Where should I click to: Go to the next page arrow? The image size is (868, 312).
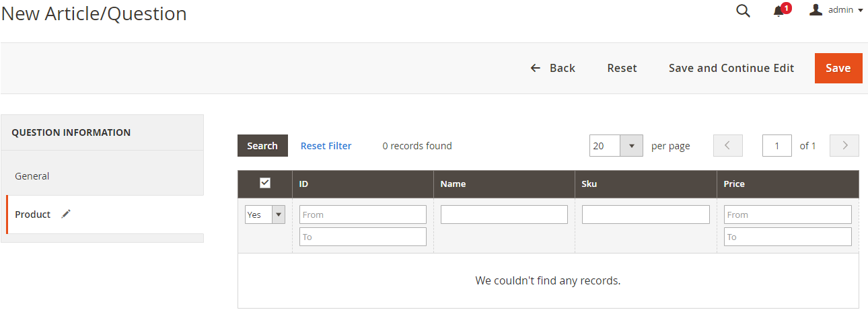pyautogui.click(x=844, y=146)
